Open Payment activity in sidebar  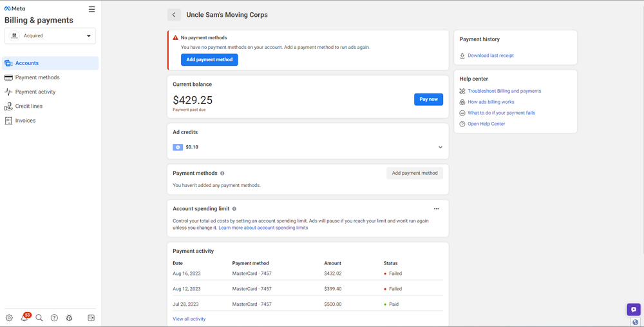click(35, 92)
